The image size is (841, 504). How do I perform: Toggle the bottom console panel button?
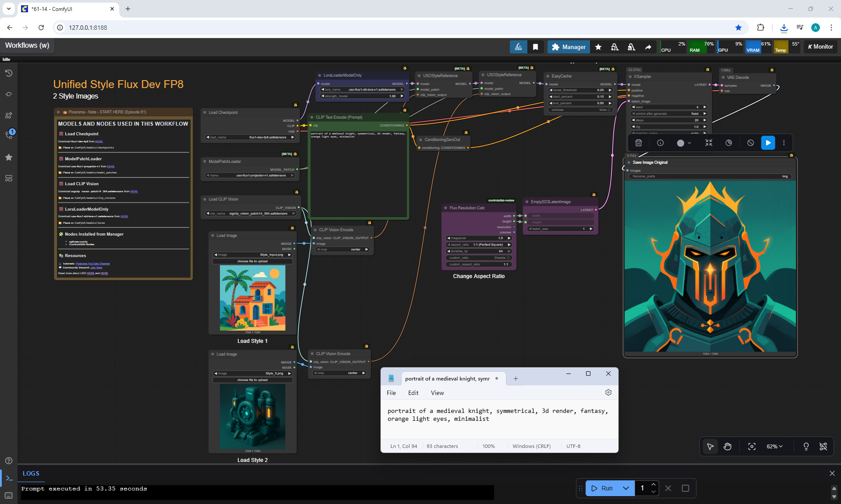click(9, 478)
